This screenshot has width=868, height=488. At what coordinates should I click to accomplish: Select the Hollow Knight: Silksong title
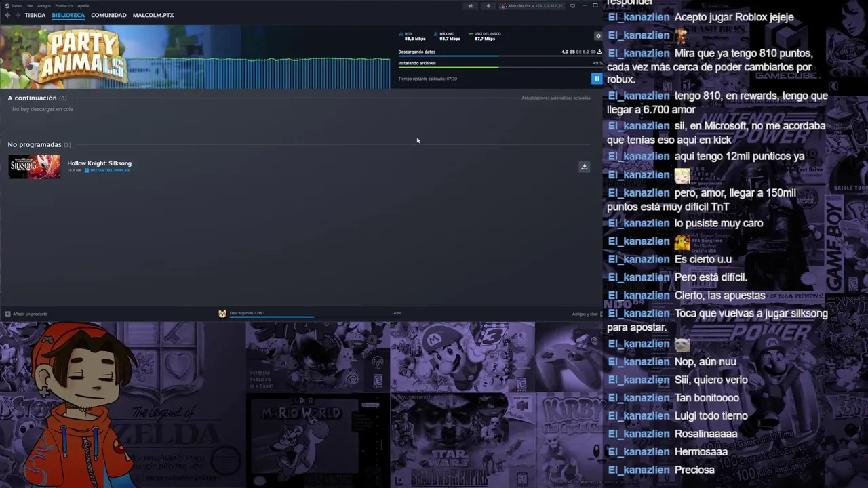click(x=99, y=163)
